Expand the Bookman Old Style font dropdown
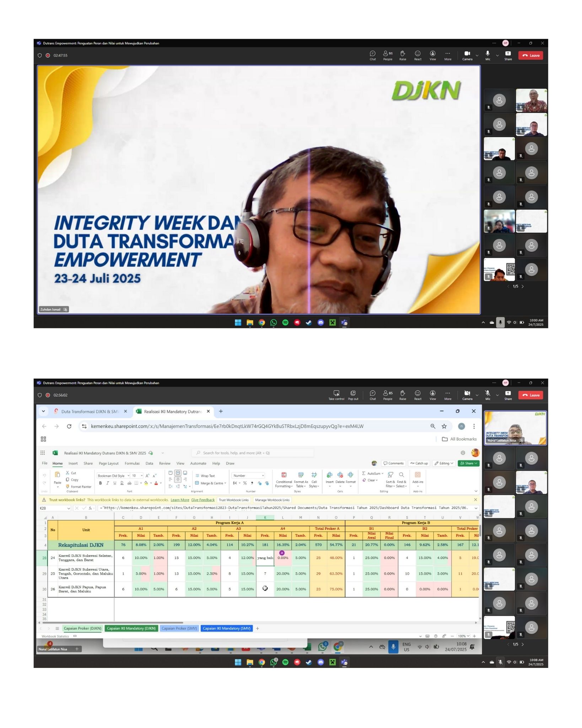This screenshot has width=582, height=728. coord(128,476)
